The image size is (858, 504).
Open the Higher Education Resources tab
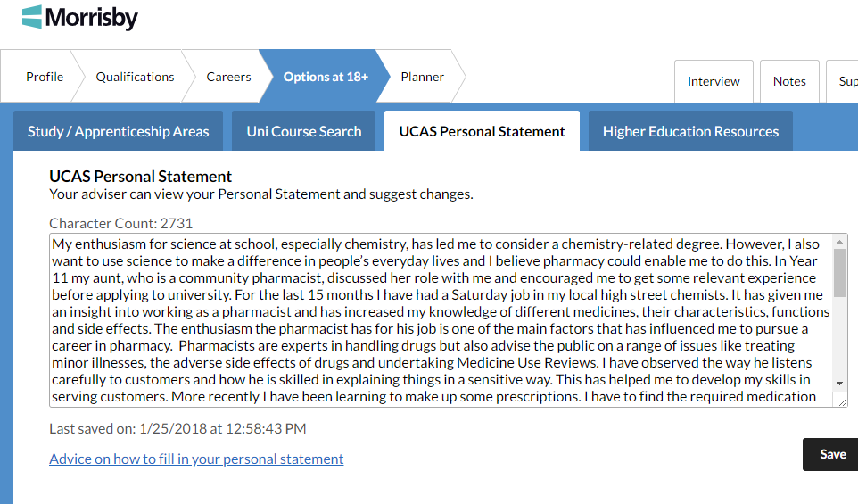coord(690,131)
